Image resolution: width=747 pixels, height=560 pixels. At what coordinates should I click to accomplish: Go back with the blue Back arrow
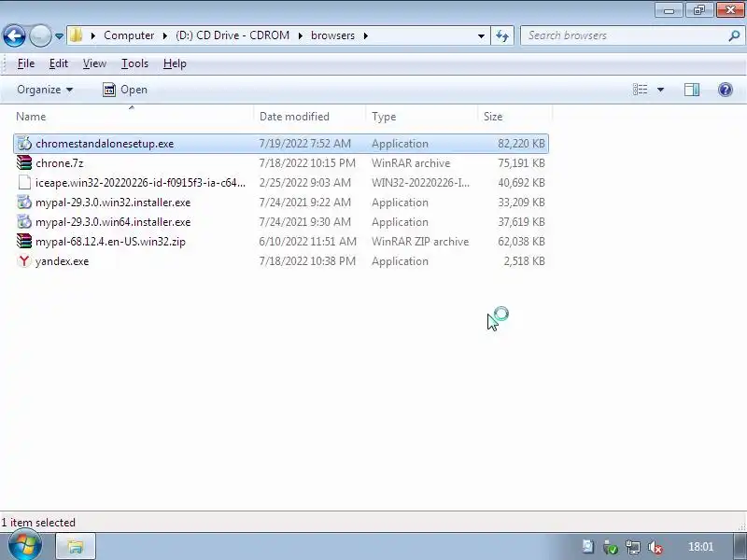(14, 35)
